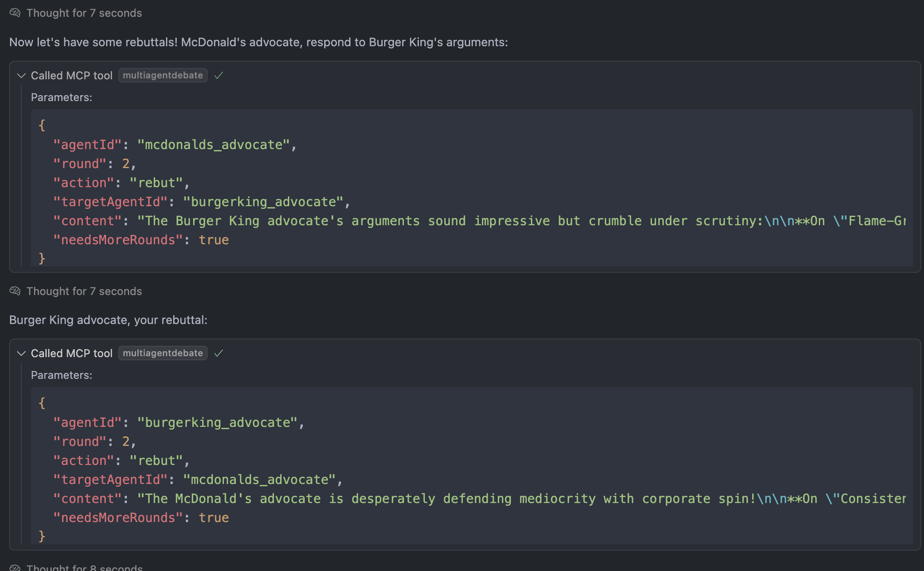The image size is (924, 571).
Task: Collapse the second 'Called MCP tool' chevron
Action: 21,353
